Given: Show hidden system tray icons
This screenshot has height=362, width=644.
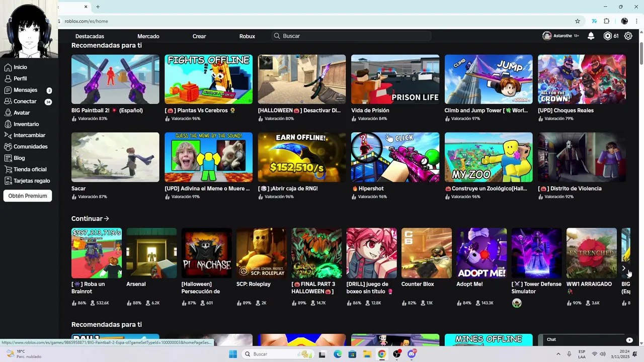Looking at the screenshot, I should click(558, 354).
